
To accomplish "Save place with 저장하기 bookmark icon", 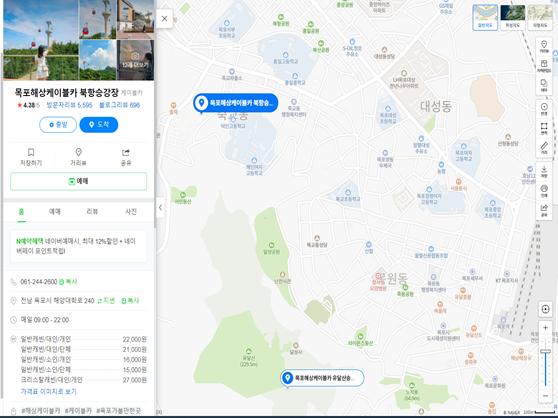I will click(31, 157).
